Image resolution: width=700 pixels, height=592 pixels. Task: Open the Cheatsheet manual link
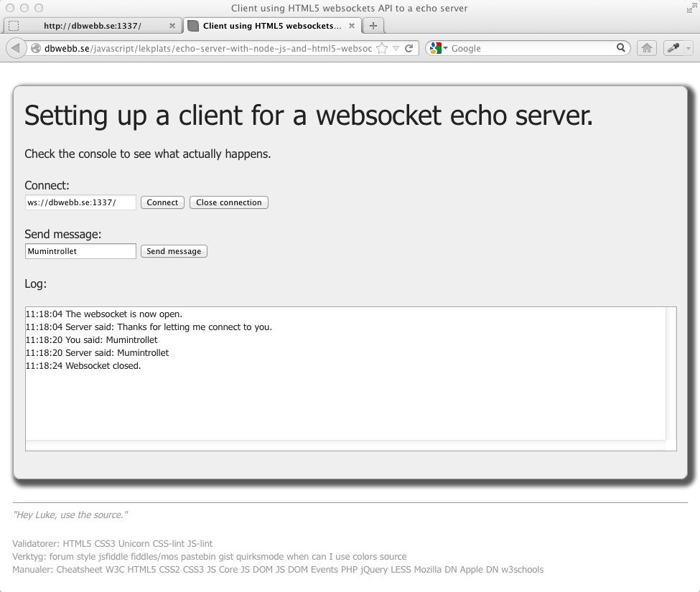click(80, 569)
